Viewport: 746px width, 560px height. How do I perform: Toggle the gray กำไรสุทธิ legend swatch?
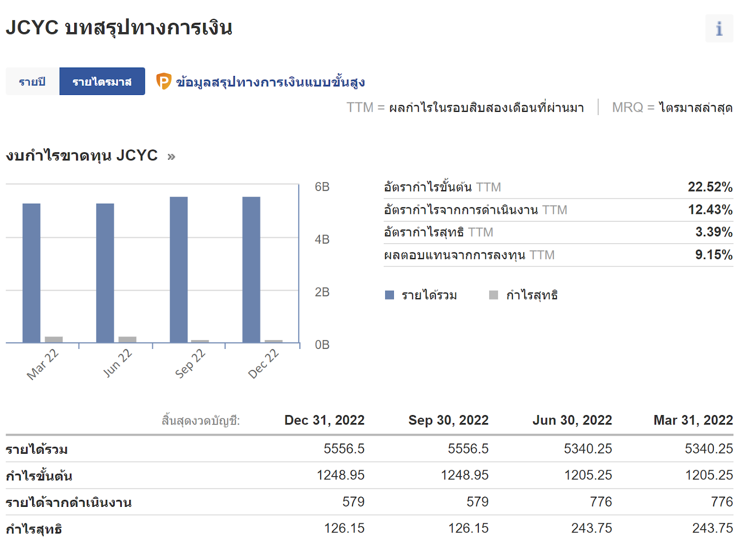493,295
